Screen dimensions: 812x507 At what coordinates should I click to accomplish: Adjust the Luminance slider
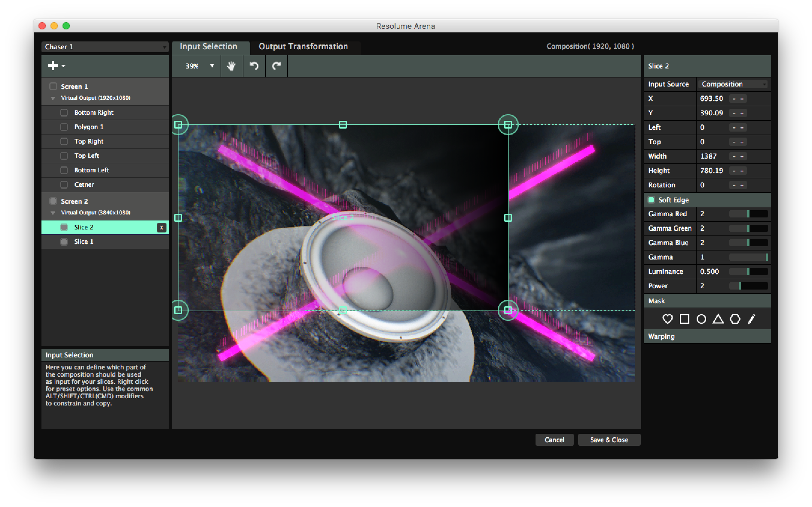(748, 272)
